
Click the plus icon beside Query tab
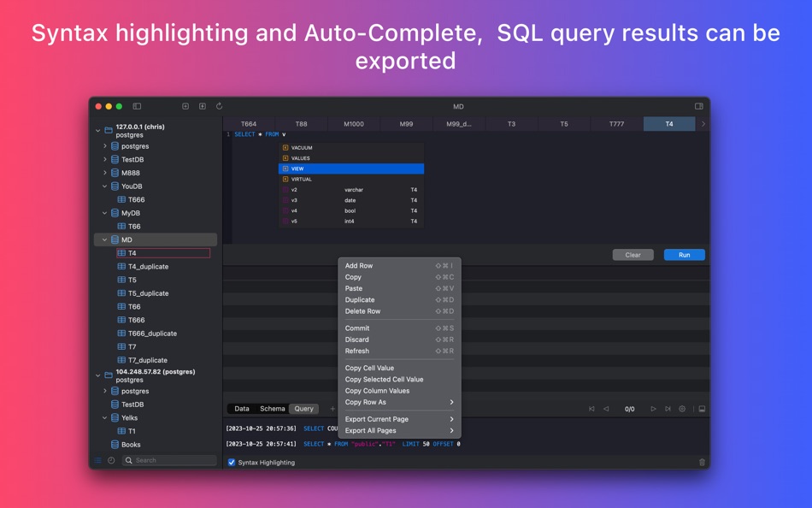click(x=332, y=409)
